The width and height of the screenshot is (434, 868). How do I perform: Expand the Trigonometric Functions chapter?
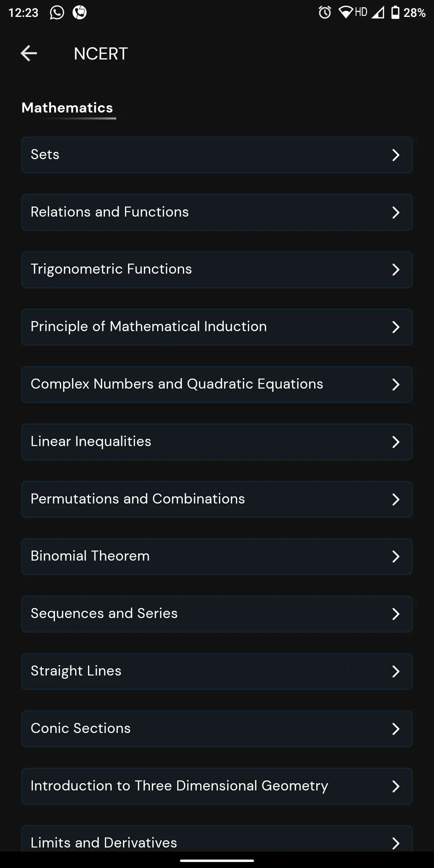point(217,270)
